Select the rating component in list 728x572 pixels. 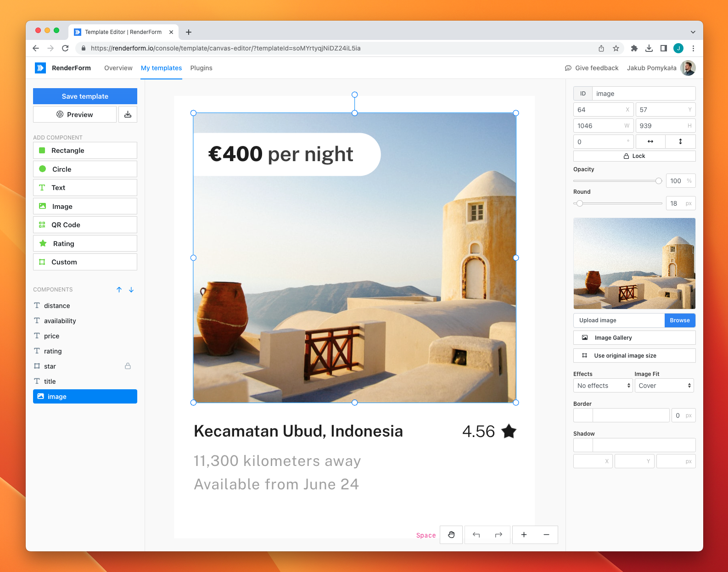click(85, 351)
